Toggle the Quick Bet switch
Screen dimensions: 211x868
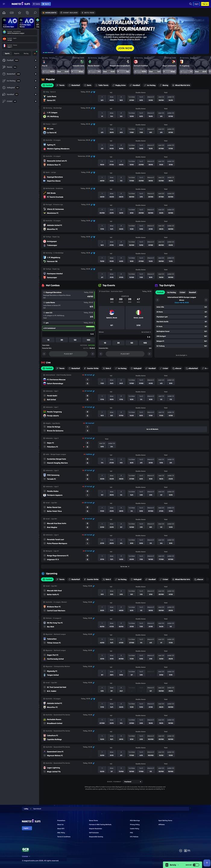point(196,865)
